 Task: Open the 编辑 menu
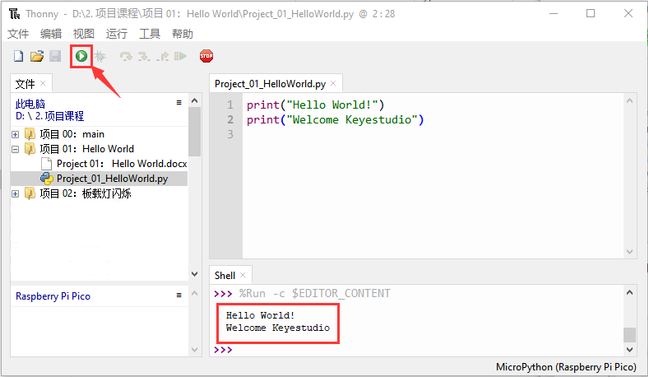point(51,33)
